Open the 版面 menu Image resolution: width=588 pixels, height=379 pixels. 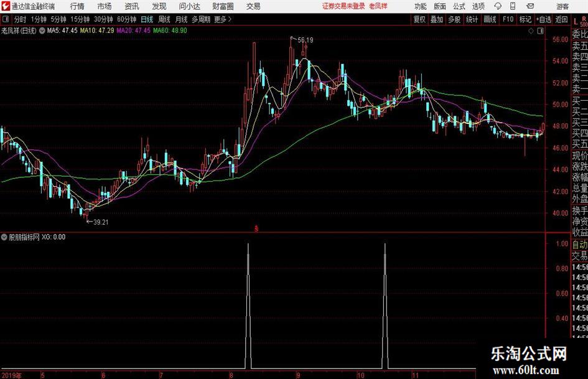(440, 6)
